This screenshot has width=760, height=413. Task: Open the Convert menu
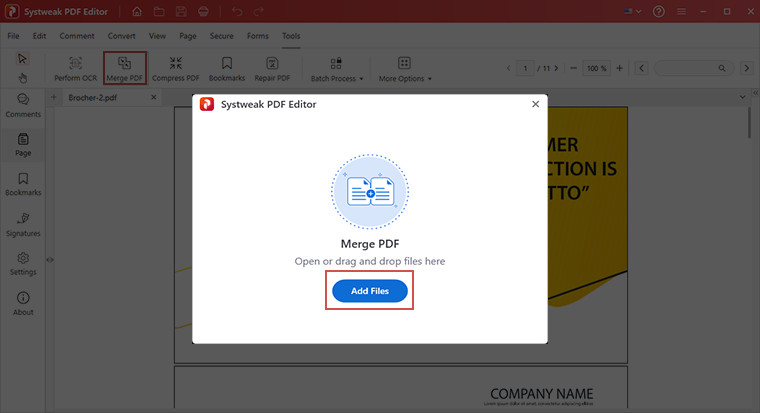pyautogui.click(x=121, y=36)
